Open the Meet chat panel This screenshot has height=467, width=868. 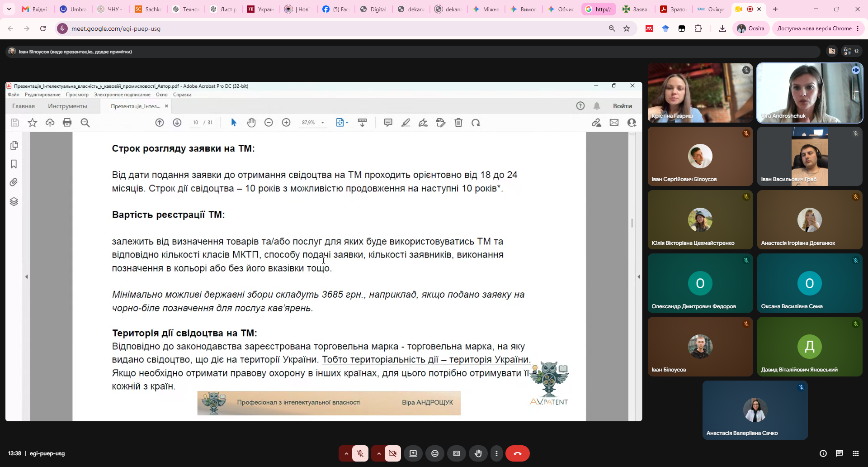point(840,453)
